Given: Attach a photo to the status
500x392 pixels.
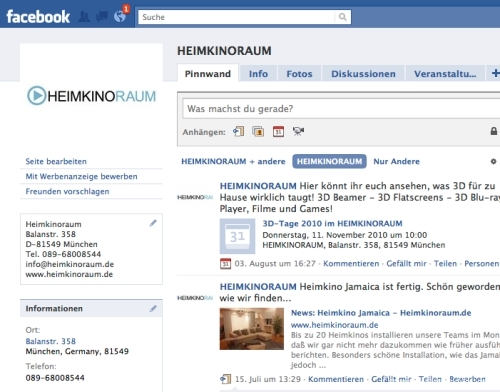Looking at the screenshot, I should tap(258, 132).
